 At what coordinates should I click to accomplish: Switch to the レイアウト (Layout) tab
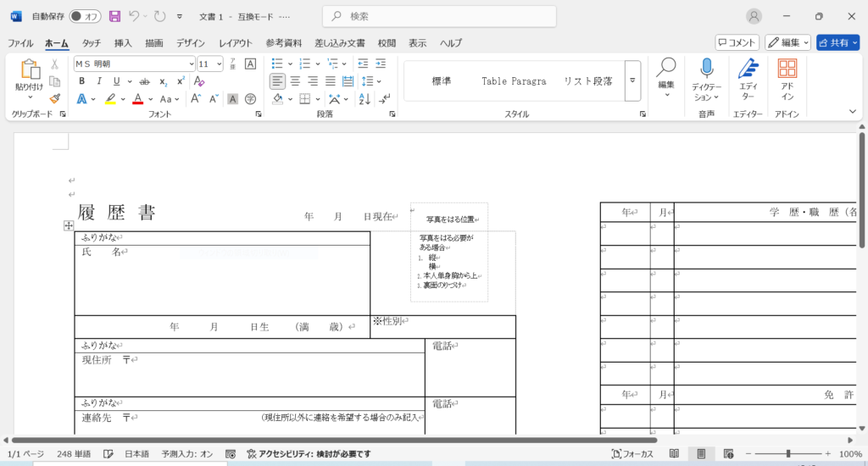(236, 43)
